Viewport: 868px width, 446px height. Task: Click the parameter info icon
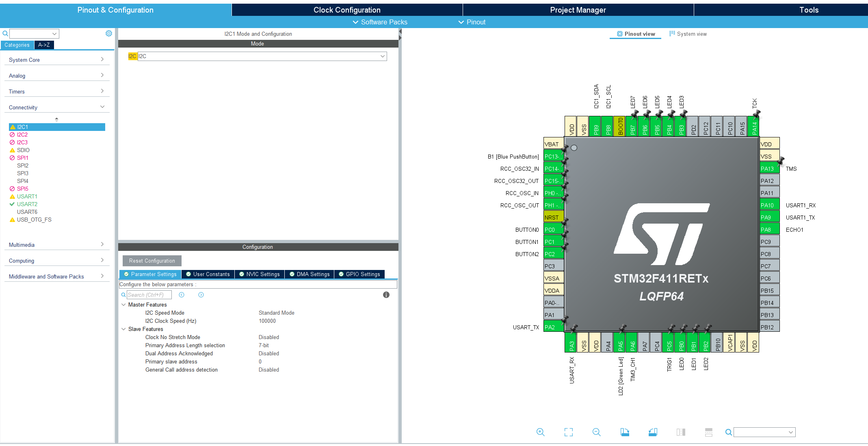point(386,295)
